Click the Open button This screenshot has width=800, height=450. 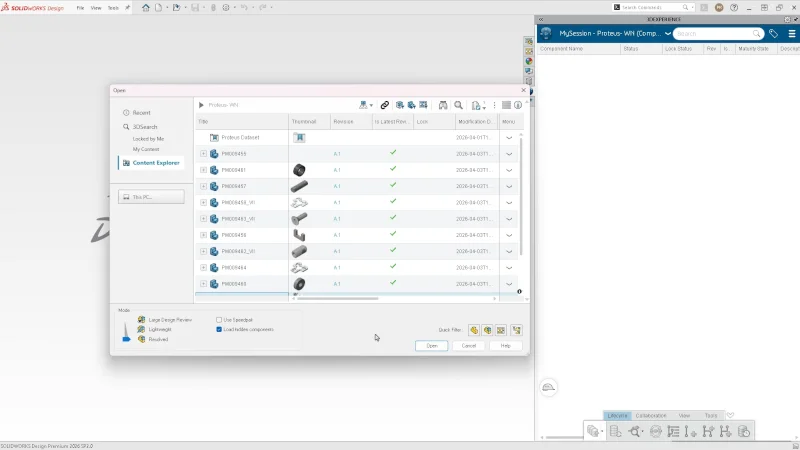coord(432,346)
